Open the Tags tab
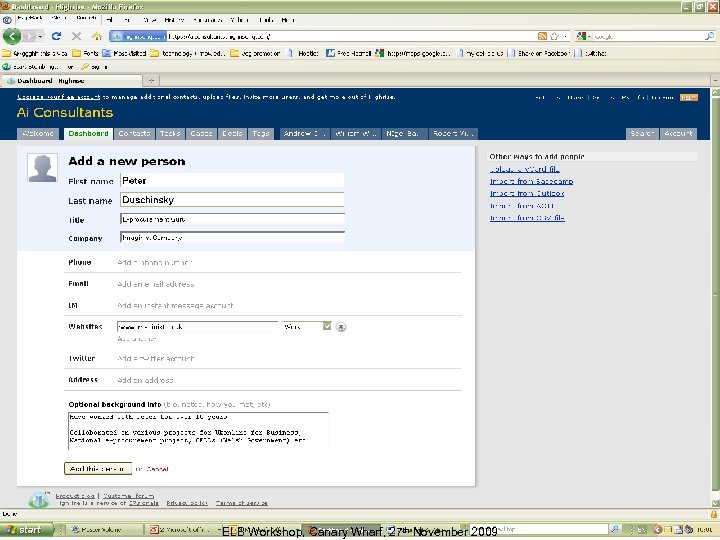This screenshot has width=720, height=540. (x=261, y=134)
